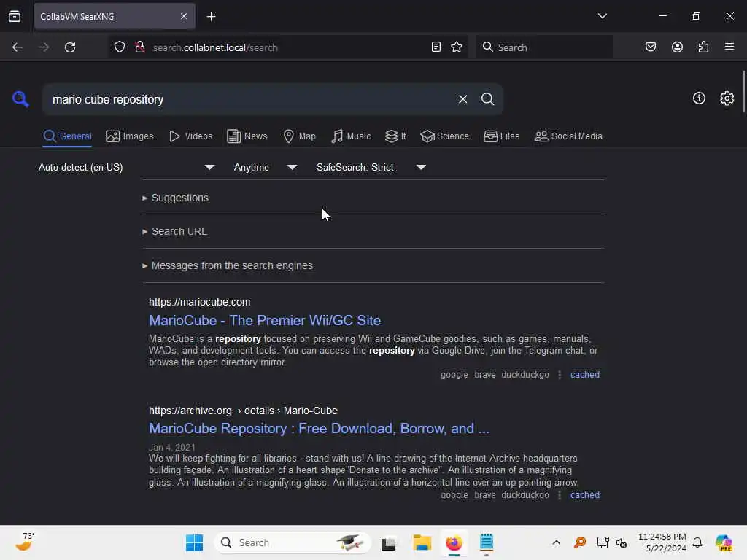This screenshot has width=747, height=560.
Task: Clear the search query with X
Action: point(462,99)
